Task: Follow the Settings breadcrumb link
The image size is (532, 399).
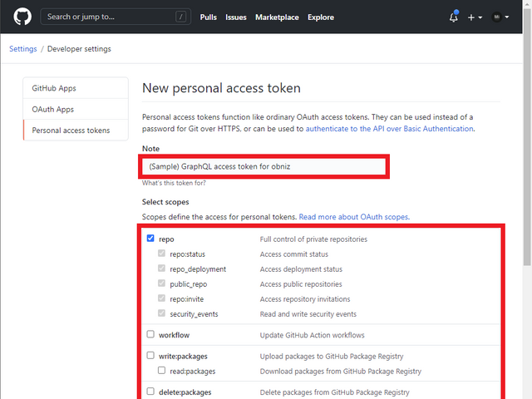Action: click(x=23, y=49)
